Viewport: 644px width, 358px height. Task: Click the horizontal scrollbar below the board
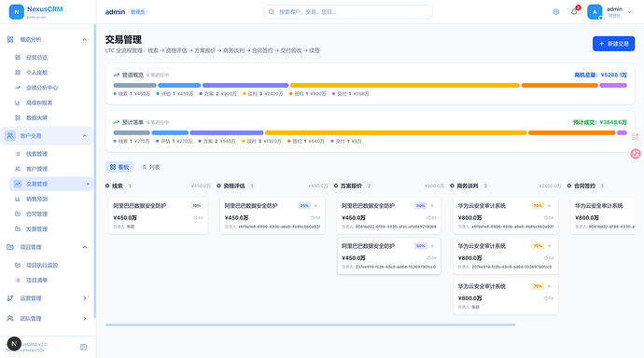(x=310, y=324)
